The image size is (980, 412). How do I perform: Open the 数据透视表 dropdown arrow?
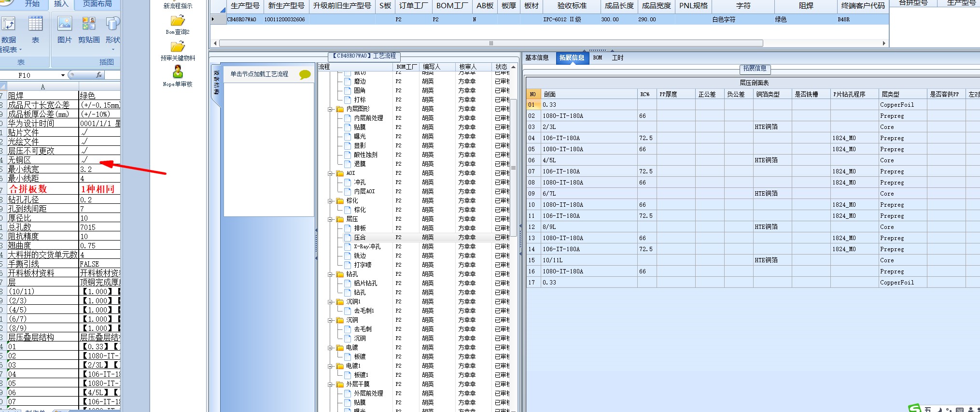pyautogui.click(x=20, y=50)
